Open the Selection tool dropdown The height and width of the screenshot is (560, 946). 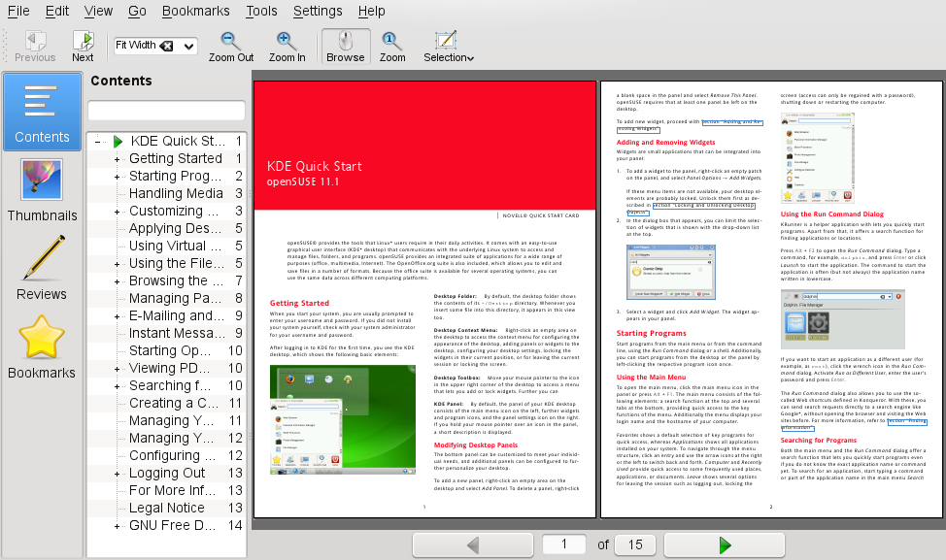point(449,47)
